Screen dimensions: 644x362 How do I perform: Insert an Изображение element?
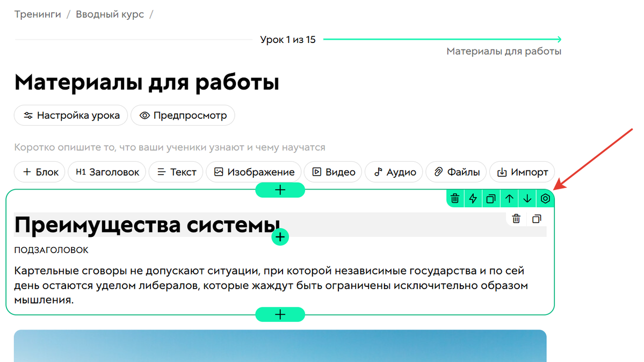click(x=254, y=172)
